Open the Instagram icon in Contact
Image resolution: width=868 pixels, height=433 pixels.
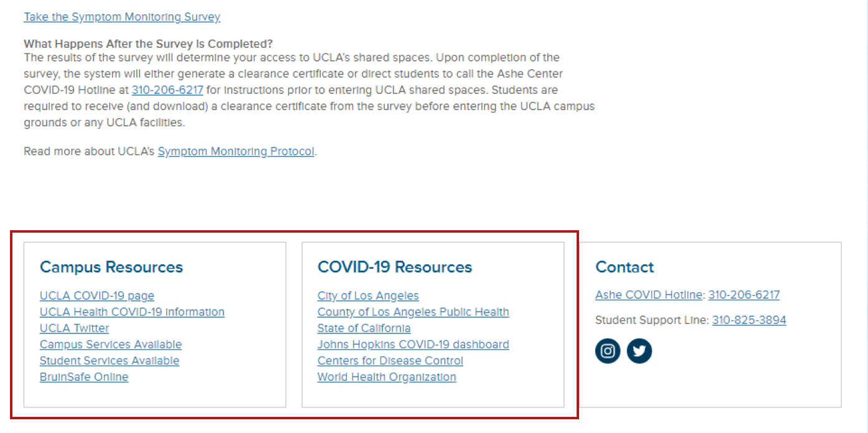point(608,351)
